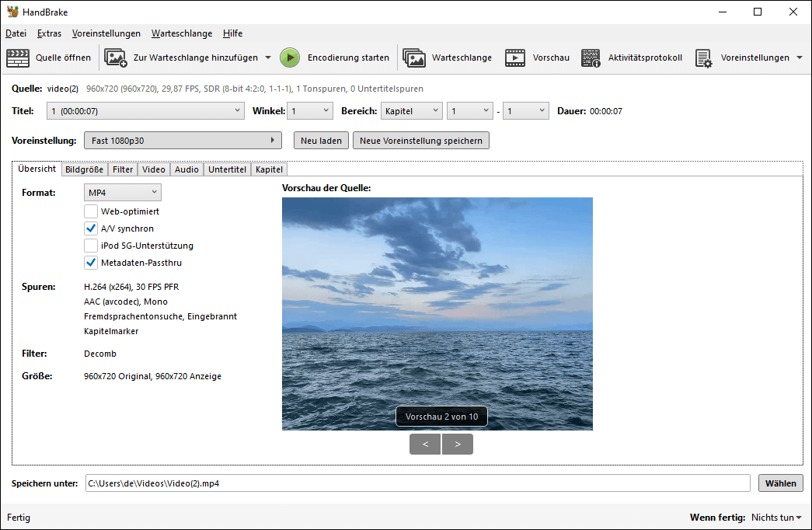Switch to the Video tab
Viewport: 812px width, 530px height.
pos(154,169)
